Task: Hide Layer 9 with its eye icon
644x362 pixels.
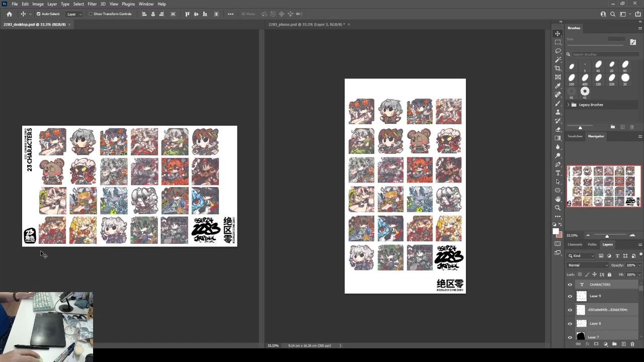Action: coord(570,296)
